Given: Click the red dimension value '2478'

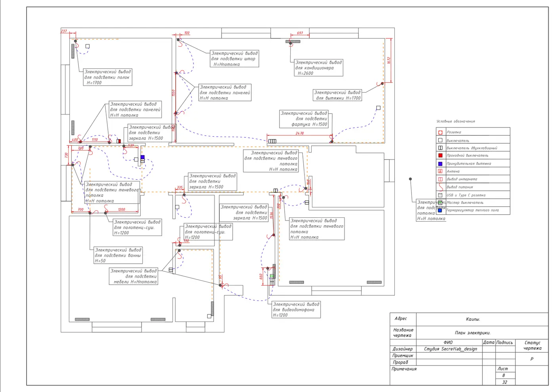Looking at the screenshot, I should pyautogui.click(x=300, y=133).
